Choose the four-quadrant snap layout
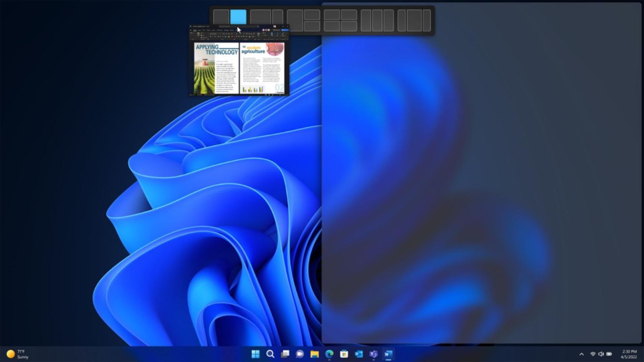Viewport: 644px width, 362px height. [x=340, y=20]
